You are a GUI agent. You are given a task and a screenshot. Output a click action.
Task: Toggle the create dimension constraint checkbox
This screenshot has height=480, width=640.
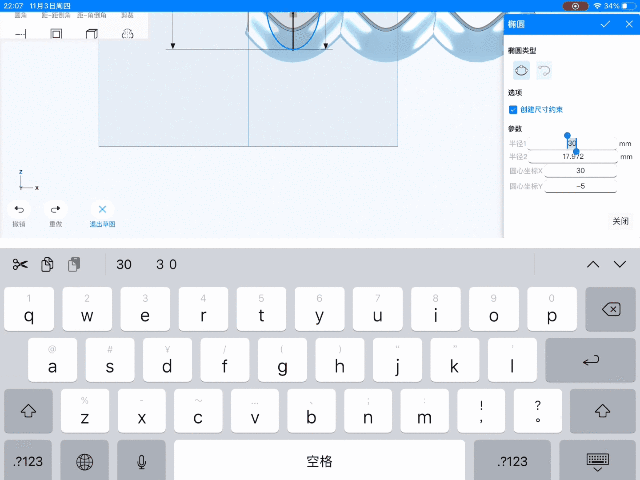coord(513,109)
